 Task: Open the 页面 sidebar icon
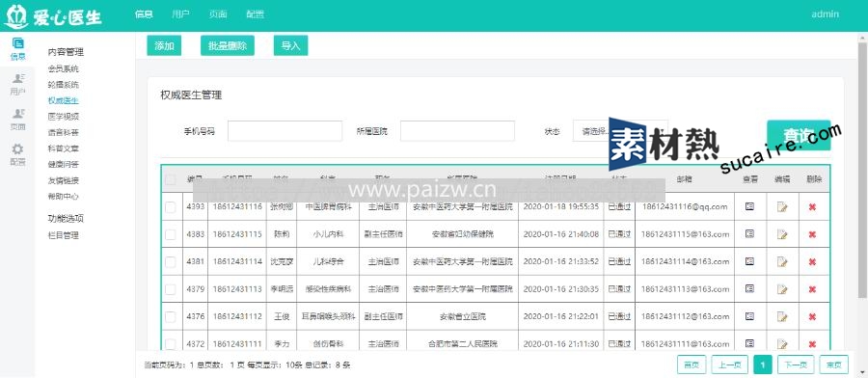coord(17,120)
